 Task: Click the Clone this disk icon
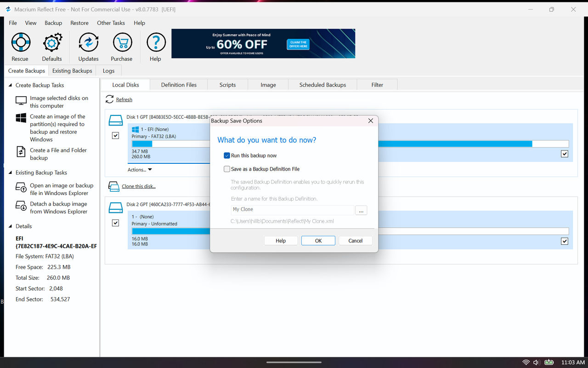pyautogui.click(x=114, y=186)
